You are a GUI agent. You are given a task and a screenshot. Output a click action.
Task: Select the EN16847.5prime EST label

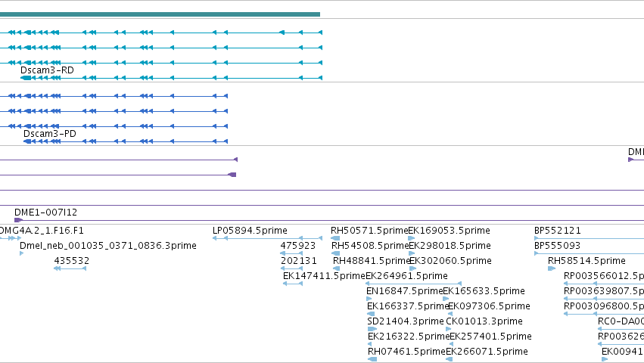coord(405,291)
